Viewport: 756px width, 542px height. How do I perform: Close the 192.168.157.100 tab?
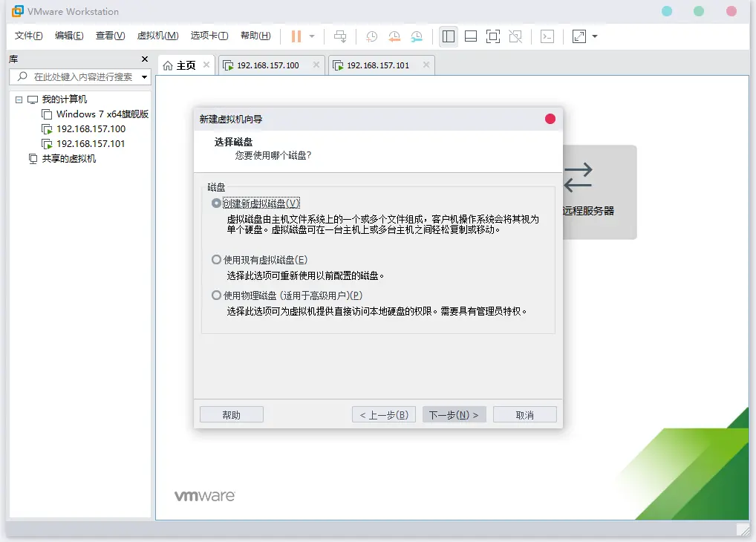point(316,65)
